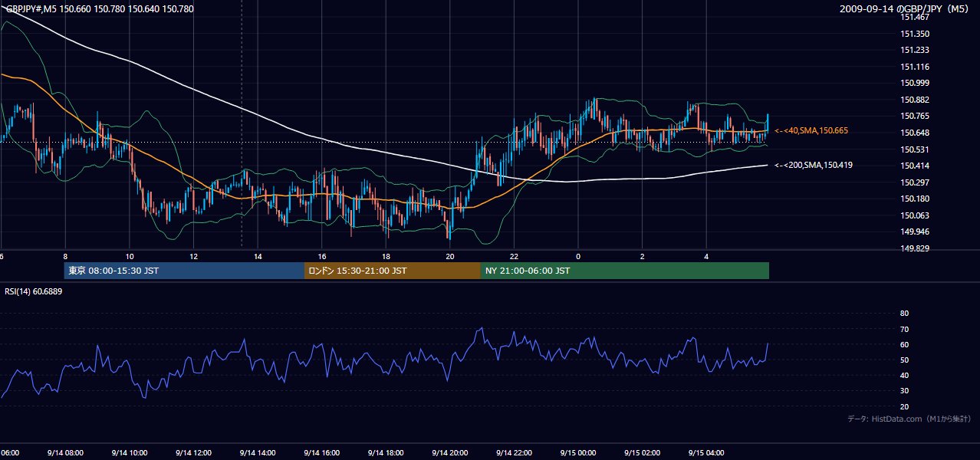The image size is (980, 460).
Task: Click the chart title 2009-09-14 GBP/JPY (M5)
Action: coord(905,9)
